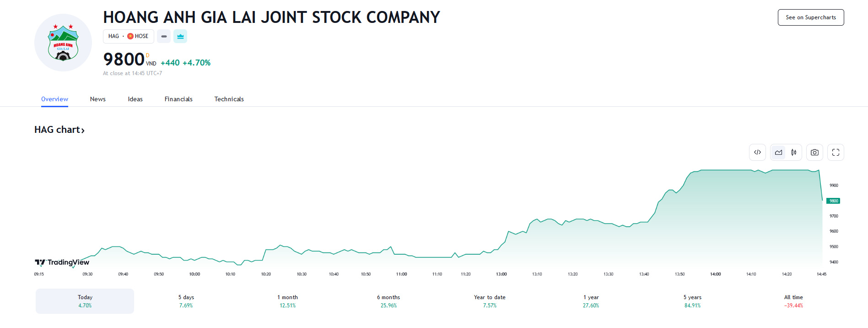The height and width of the screenshot is (328, 868).
Task: Open the HAG HOSE symbol selector
Action: pos(128,36)
